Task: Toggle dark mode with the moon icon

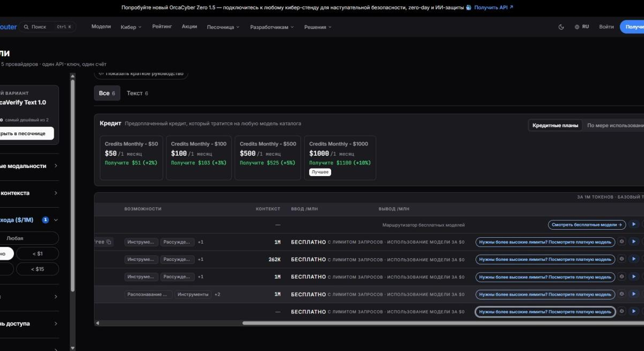Action: click(561, 27)
